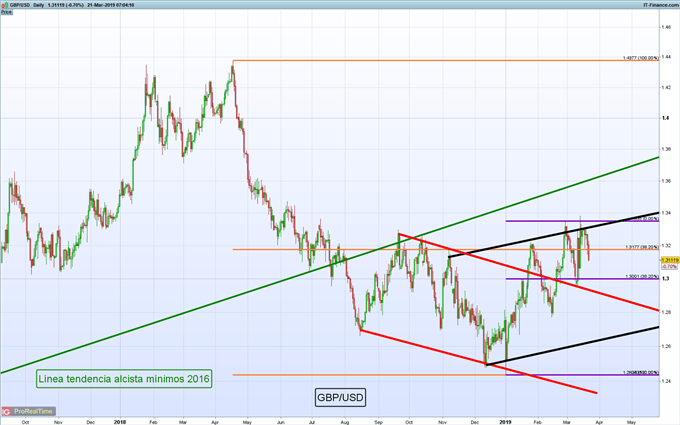The height and width of the screenshot is (425, 680).
Task: Click the yellow current price tag 1.31119
Action: (x=670, y=260)
